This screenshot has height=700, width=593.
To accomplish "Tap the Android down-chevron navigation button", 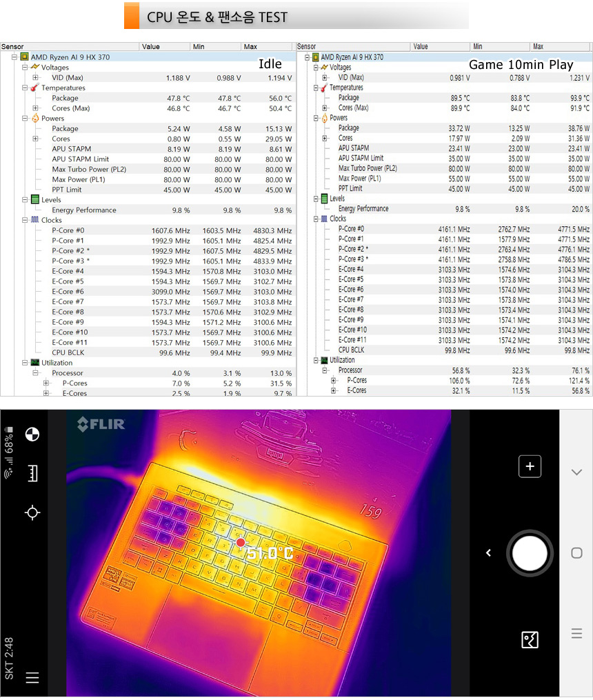I will [x=576, y=472].
